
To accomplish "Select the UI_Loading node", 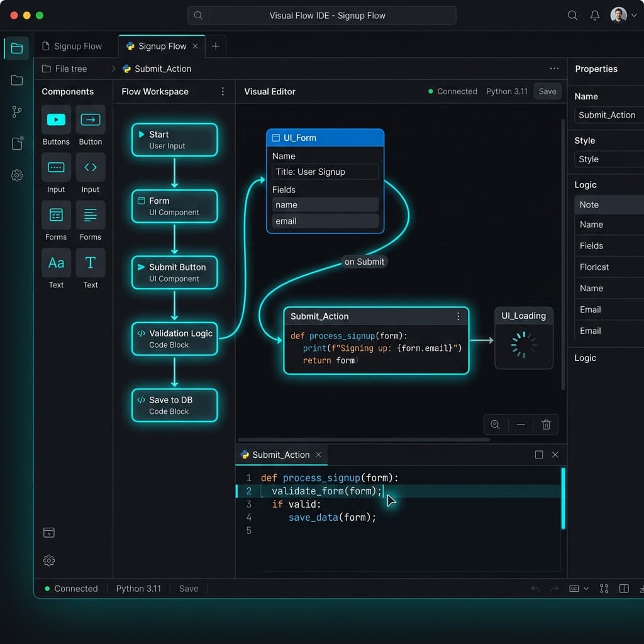I will click(x=524, y=338).
